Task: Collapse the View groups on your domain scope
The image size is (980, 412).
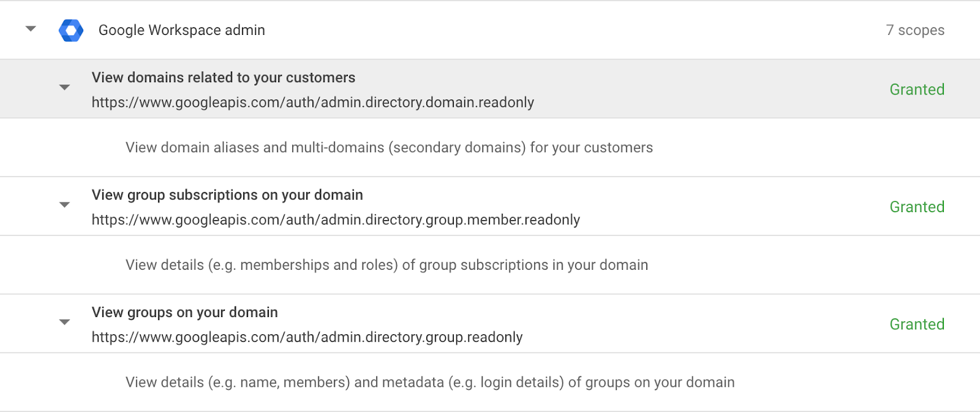Action: click(x=64, y=322)
